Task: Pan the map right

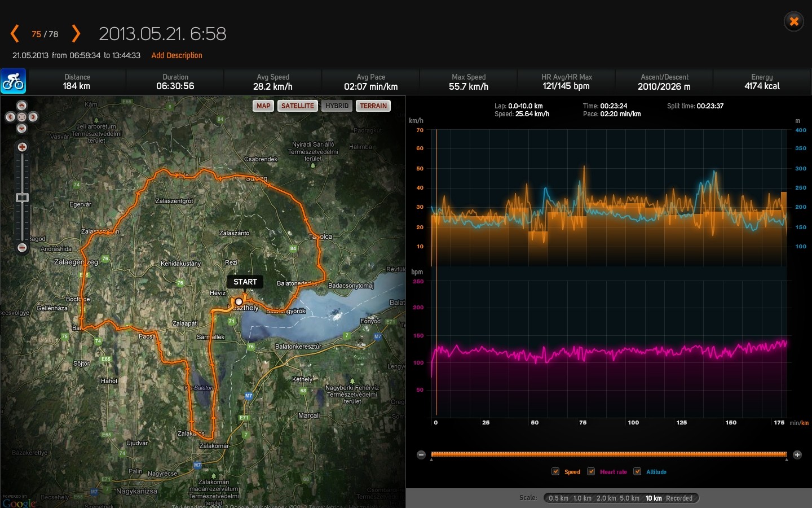Action: coord(33,117)
